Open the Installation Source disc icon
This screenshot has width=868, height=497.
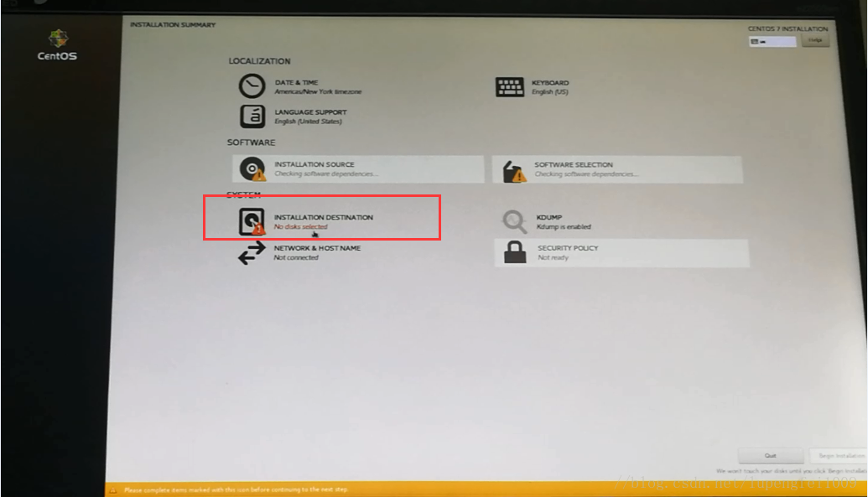252,168
